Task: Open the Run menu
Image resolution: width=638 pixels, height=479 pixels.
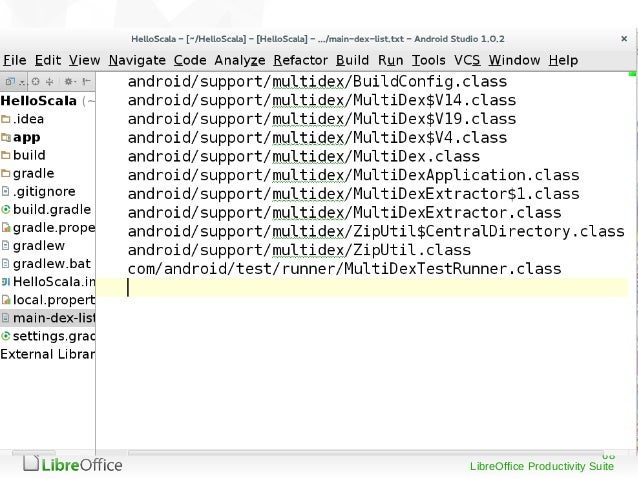Action: [x=390, y=60]
